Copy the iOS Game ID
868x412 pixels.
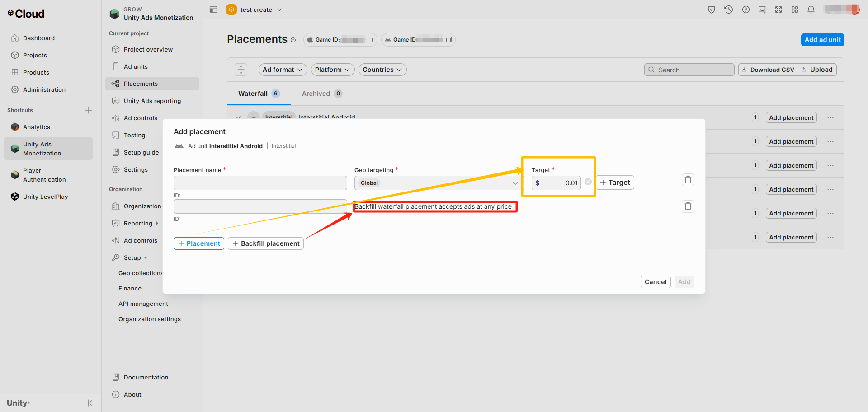[x=370, y=40]
